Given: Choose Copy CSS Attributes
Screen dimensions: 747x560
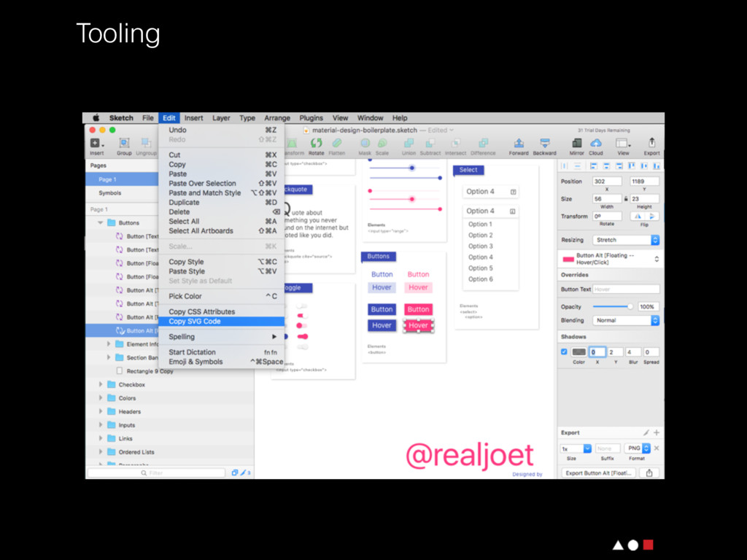Looking at the screenshot, I should pos(222,311).
